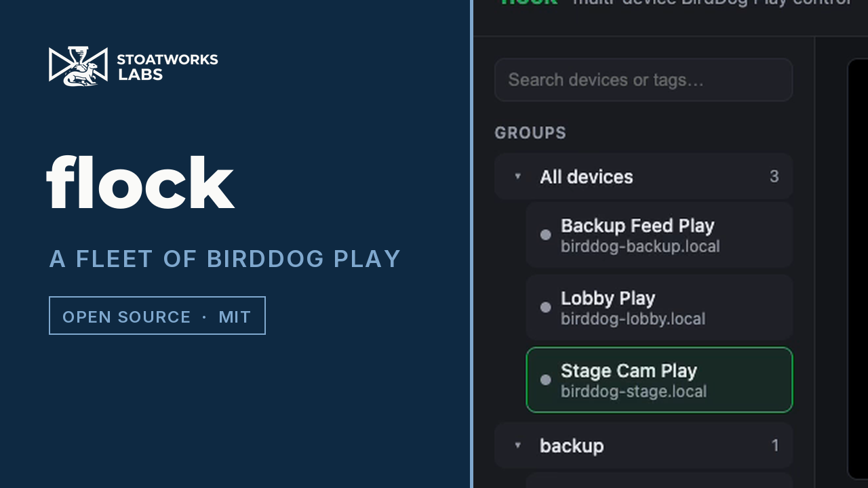Select the Stage Cam Play device
The height and width of the screenshot is (488, 868).
coord(659,380)
